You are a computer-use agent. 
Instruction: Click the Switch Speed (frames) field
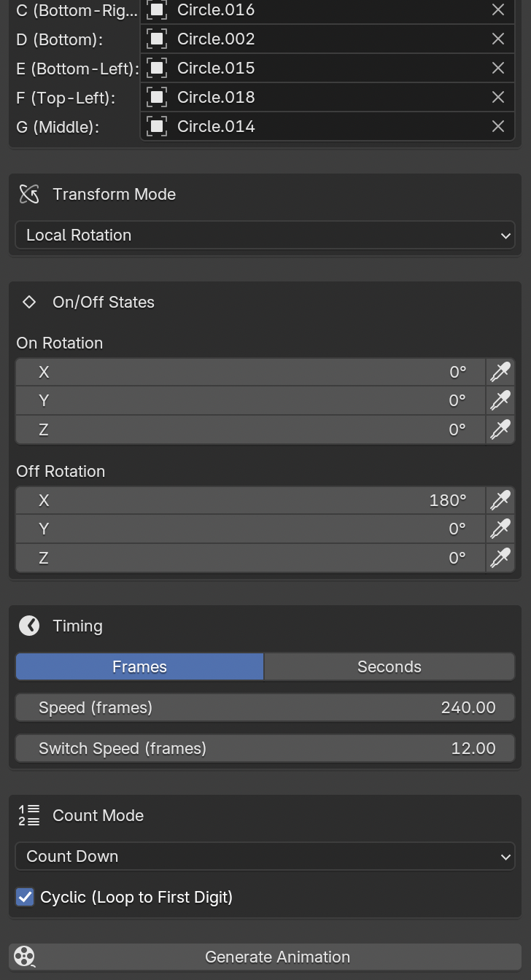pyautogui.click(x=265, y=748)
